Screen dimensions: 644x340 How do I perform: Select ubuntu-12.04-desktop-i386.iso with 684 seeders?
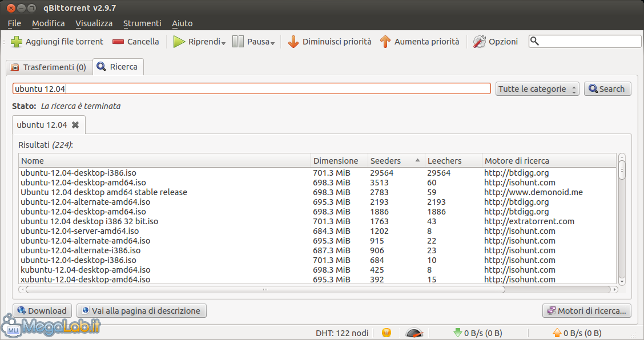pos(317,260)
